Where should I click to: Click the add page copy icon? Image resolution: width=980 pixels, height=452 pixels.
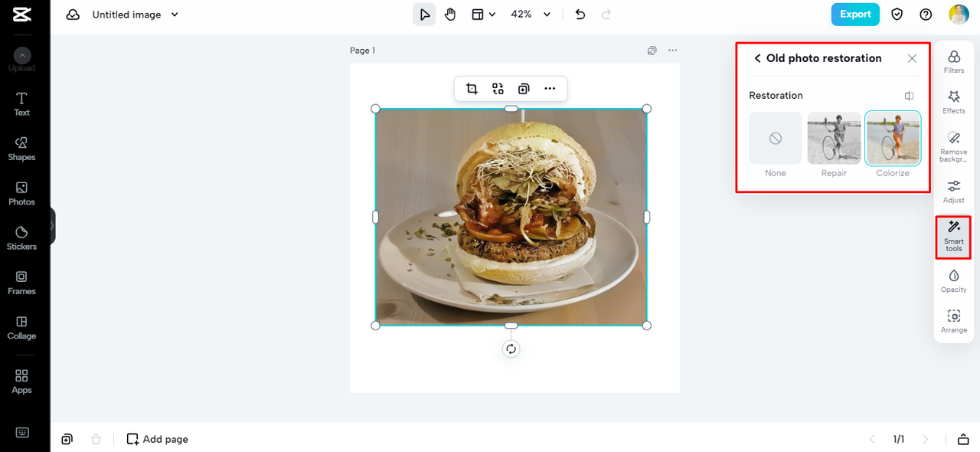click(67, 439)
